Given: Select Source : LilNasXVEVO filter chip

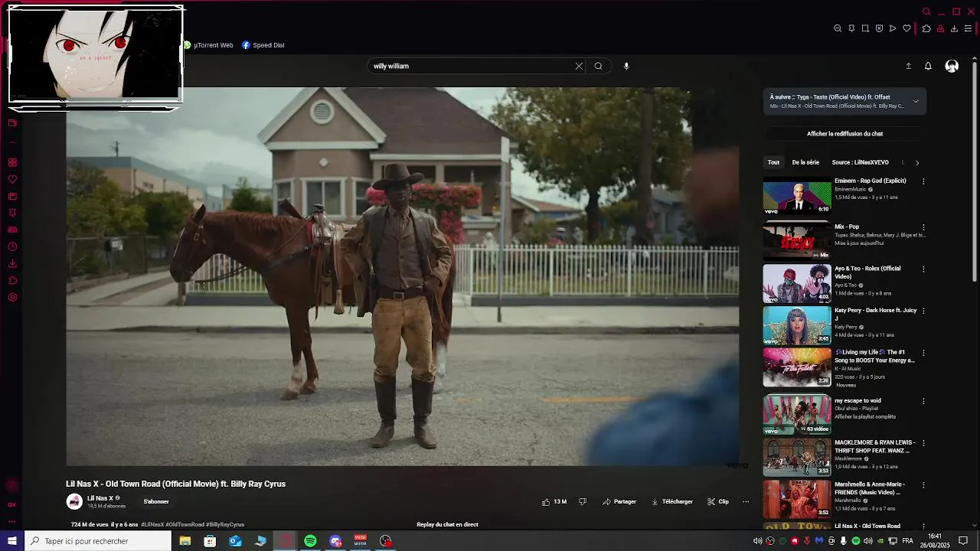Looking at the screenshot, I should coord(861,162).
